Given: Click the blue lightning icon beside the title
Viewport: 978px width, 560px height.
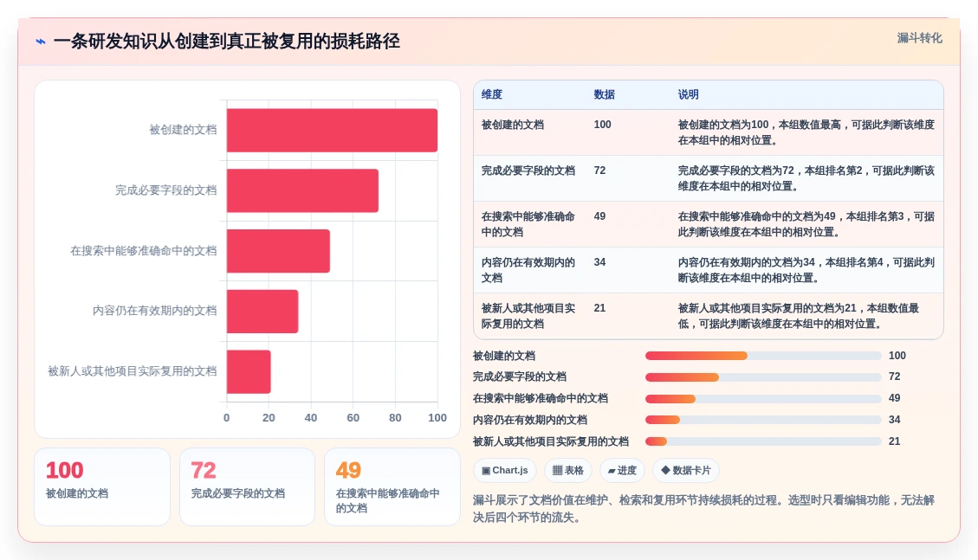Looking at the screenshot, I should tap(41, 42).
